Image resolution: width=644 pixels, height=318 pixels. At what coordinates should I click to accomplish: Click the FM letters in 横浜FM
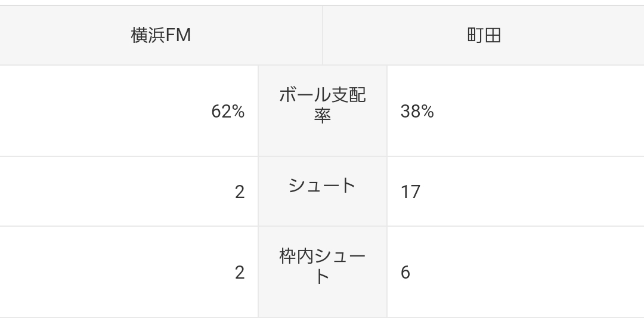coord(178,35)
